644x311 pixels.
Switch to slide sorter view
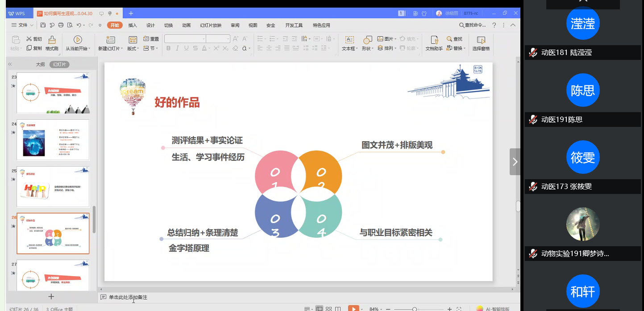(x=328, y=309)
